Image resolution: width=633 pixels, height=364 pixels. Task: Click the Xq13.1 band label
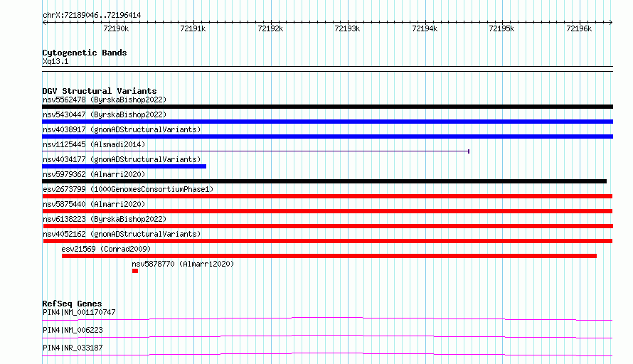click(x=55, y=61)
